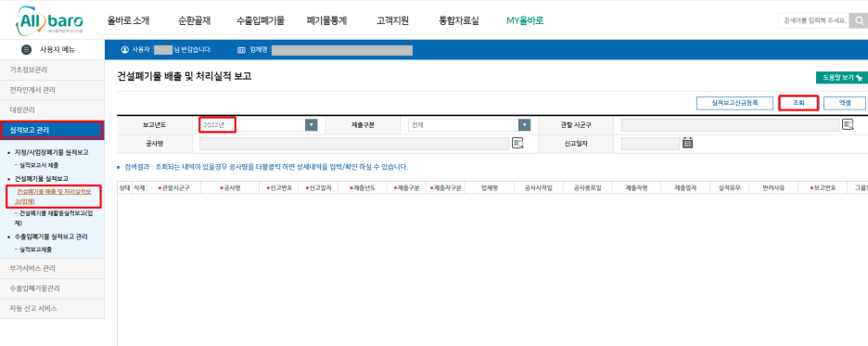
Task: Expand 기초정보관리 sidebar section
Action: 52,70
